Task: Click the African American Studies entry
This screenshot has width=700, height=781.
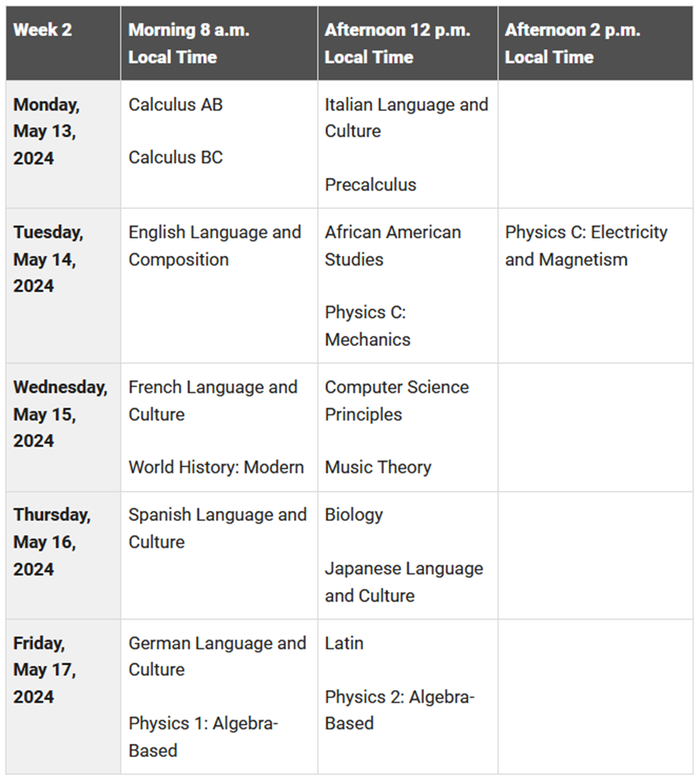Action: click(392, 246)
